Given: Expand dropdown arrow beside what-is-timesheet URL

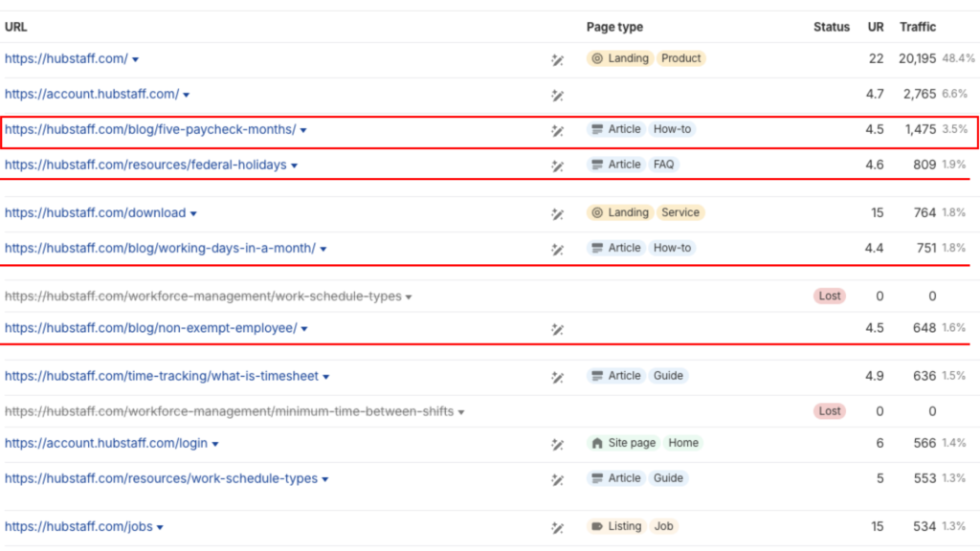Looking at the screenshot, I should (x=326, y=377).
